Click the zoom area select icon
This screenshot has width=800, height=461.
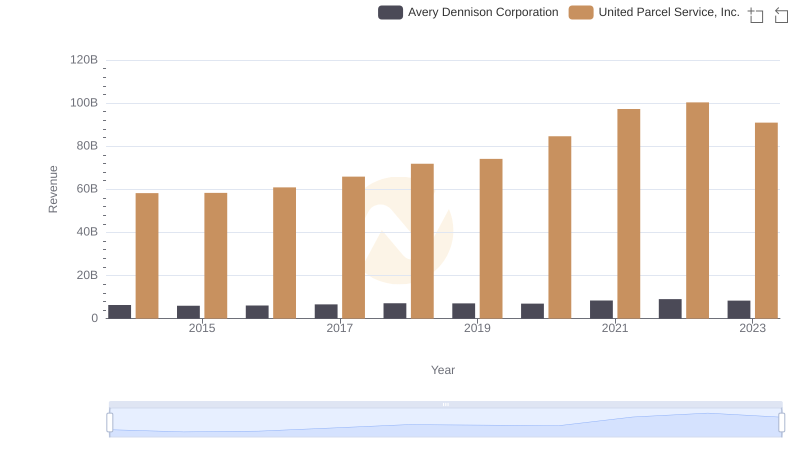(756, 15)
